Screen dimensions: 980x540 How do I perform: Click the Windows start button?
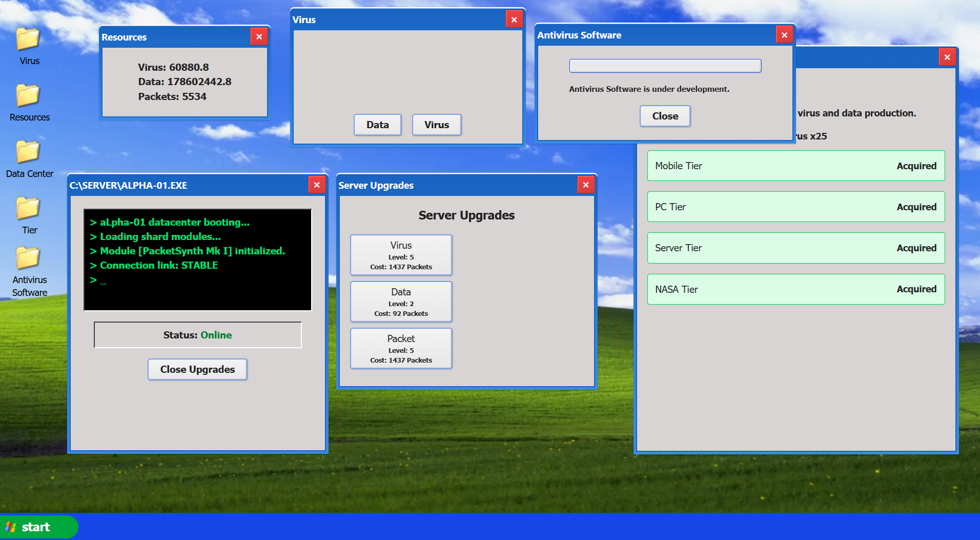click(39, 527)
